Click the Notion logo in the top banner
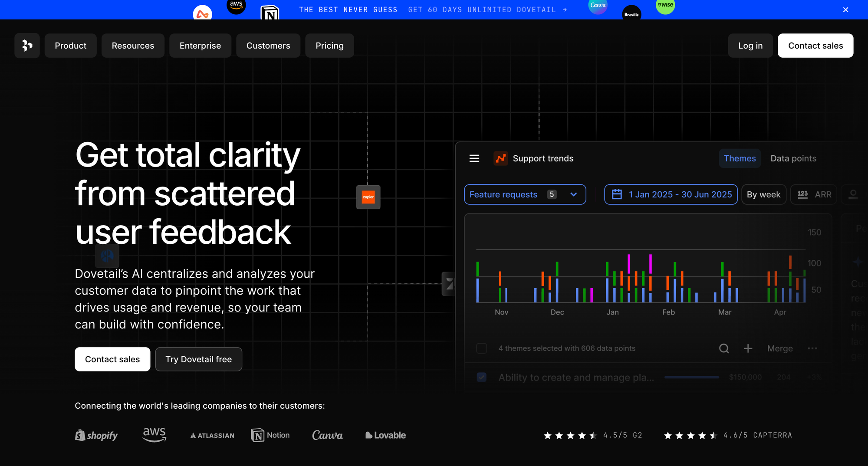 pyautogui.click(x=270, y=13)
